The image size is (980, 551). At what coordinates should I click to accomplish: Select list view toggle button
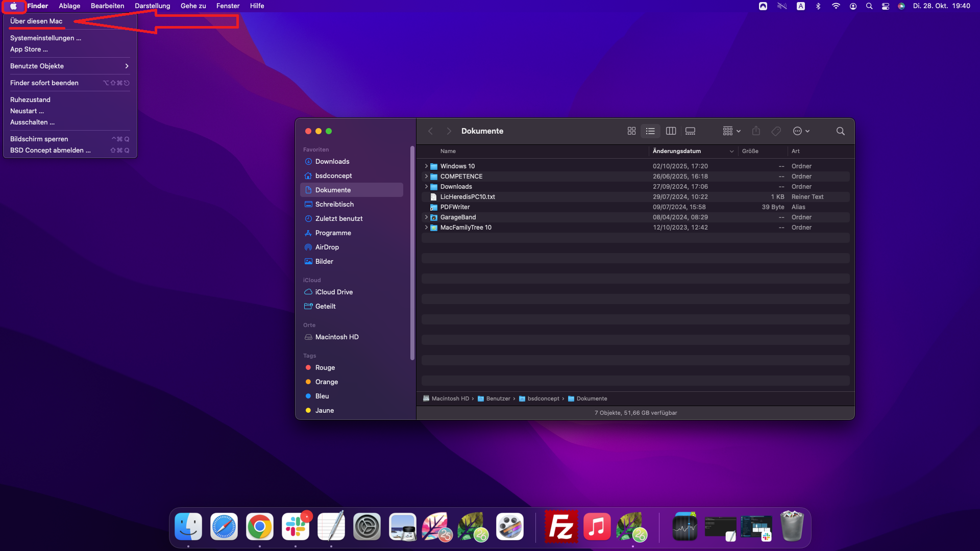(650, 131)
